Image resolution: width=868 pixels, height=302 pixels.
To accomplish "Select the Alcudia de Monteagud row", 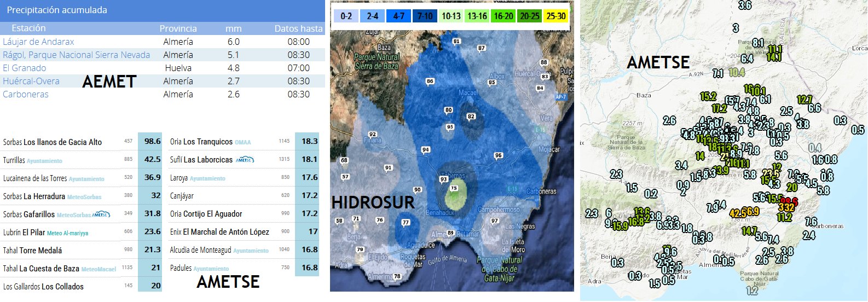I will click(x=244, y=249).
